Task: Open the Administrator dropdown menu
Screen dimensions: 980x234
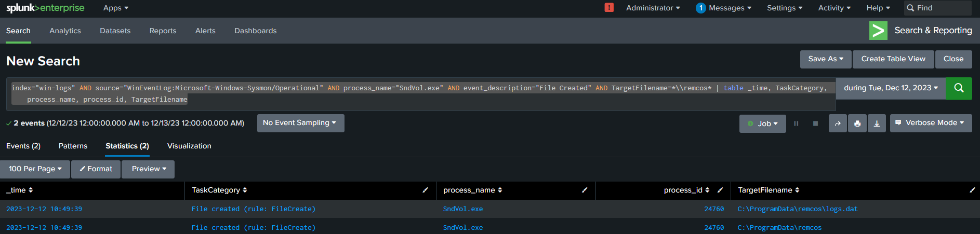Action: pyautogui.click(x=653, y=8)
